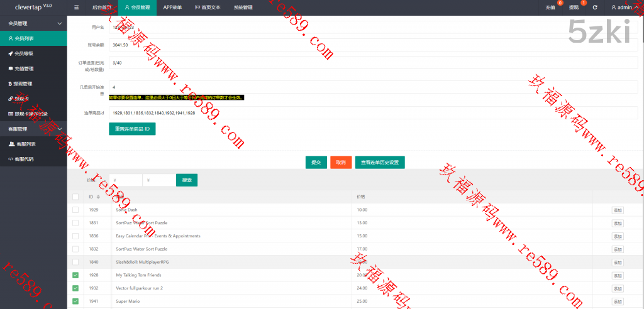Image resolution: width=644 pixels, height=309 pixels.
Task: Sort table by ID column arrows
Action: tap(98, 197)
